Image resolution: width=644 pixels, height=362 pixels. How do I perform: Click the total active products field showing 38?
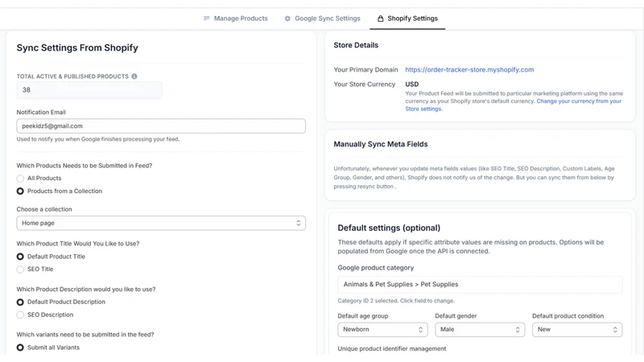tap(89, 90)
